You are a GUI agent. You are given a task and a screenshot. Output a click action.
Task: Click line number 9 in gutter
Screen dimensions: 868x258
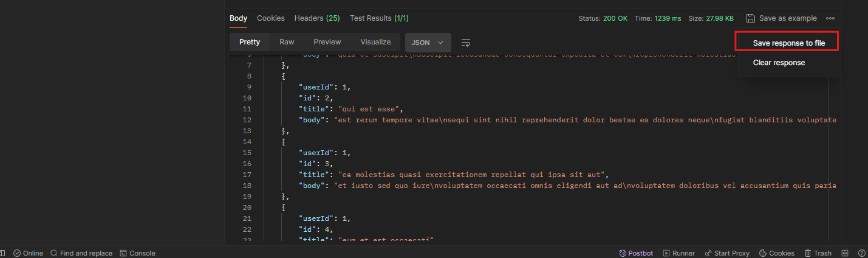point(250,87)
